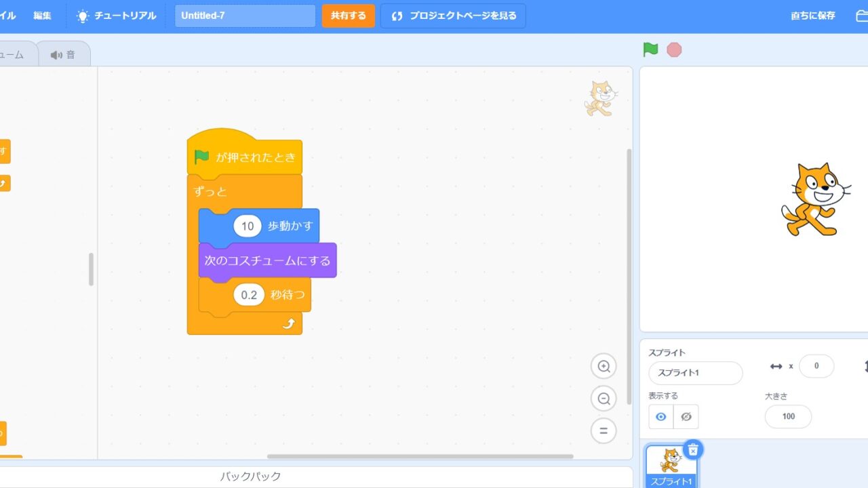Edit the 0.2 seconds wait value
Screen dimensions: 868x488
[249, 295]
